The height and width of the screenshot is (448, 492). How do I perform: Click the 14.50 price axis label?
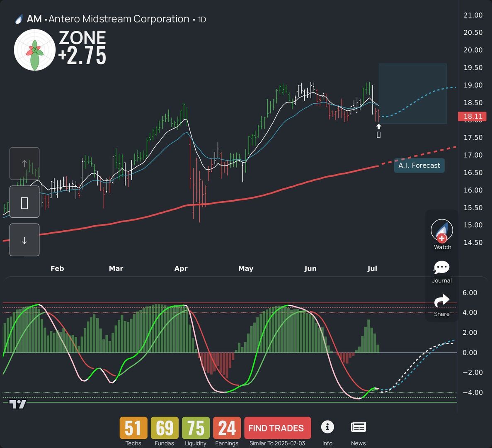(473, 242)
